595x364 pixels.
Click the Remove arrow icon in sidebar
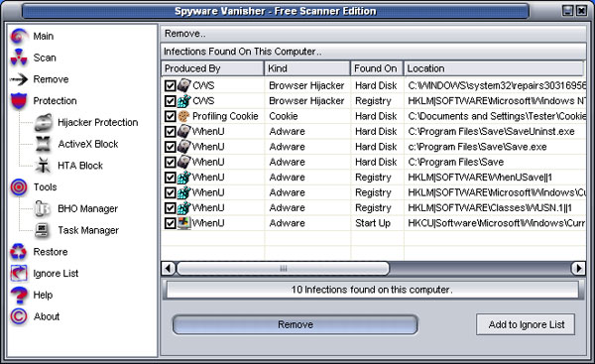point(19,79)
